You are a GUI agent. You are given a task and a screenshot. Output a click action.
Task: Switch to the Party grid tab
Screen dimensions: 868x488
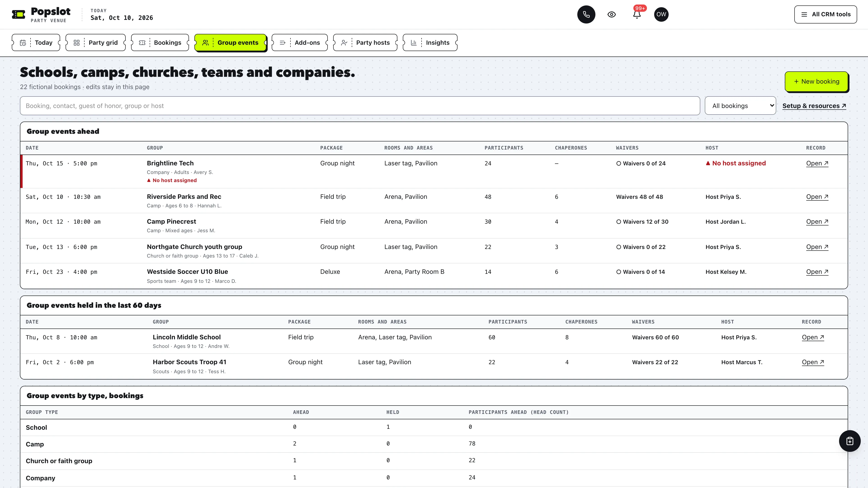96,42
